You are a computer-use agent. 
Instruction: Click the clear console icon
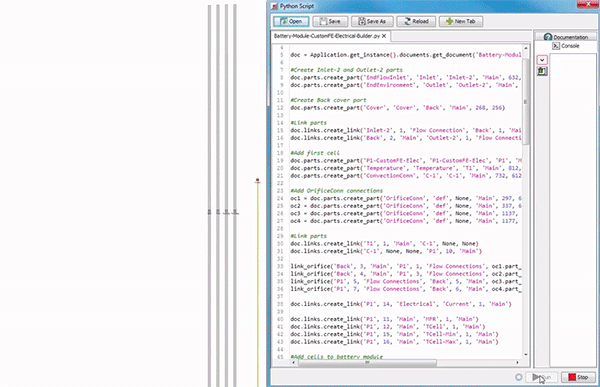pos(542,71)
